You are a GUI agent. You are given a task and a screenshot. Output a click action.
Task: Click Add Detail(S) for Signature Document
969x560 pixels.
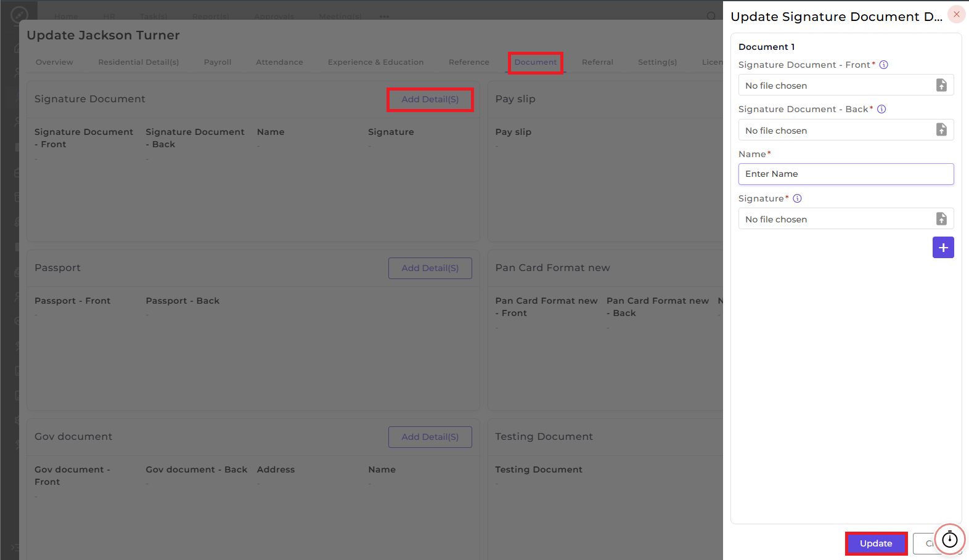click(x=430, y=99)
